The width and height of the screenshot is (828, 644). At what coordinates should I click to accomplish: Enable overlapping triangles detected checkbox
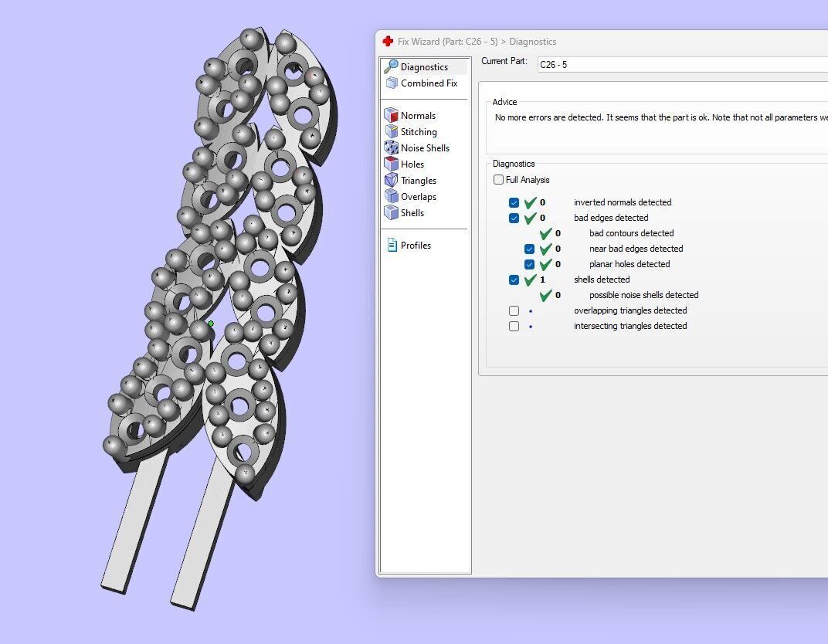pyautogui.click(x=514, y=311)
